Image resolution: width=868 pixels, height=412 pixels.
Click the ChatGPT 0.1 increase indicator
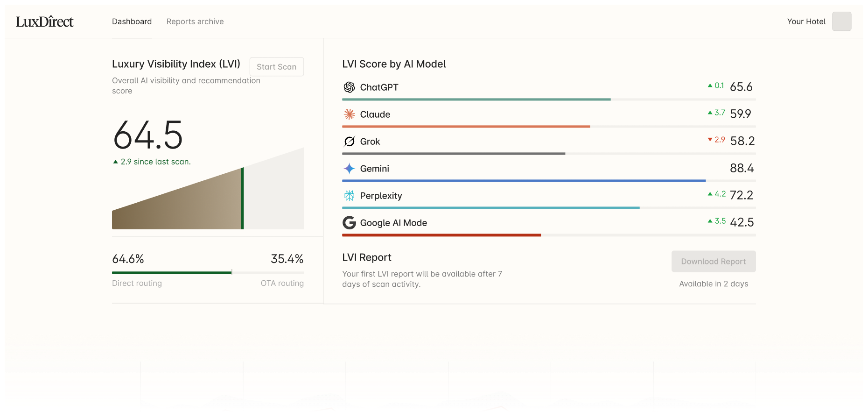coord(716,85)
